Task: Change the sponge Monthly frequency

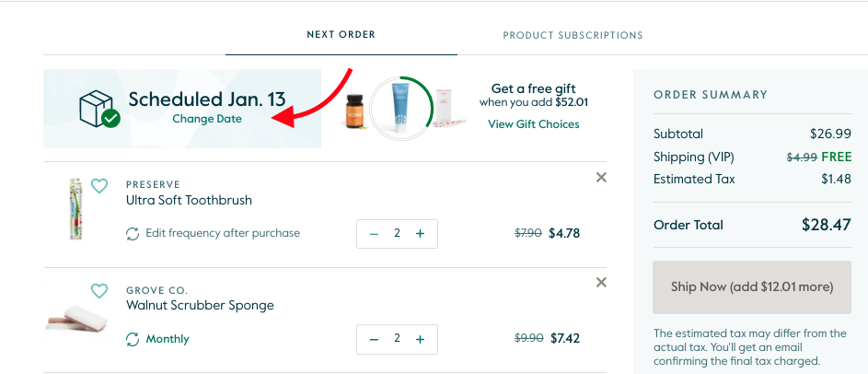Action: 168,339
